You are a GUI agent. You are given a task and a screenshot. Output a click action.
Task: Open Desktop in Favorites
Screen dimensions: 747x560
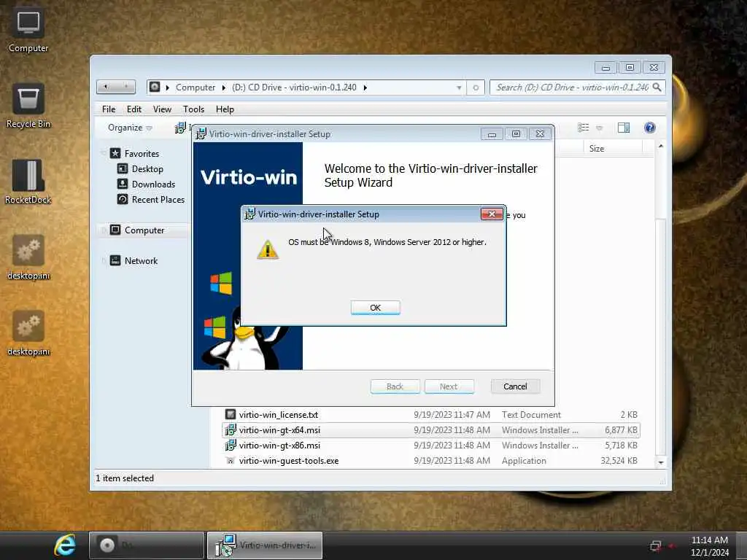pyautogui.click(x=147, y=169)
